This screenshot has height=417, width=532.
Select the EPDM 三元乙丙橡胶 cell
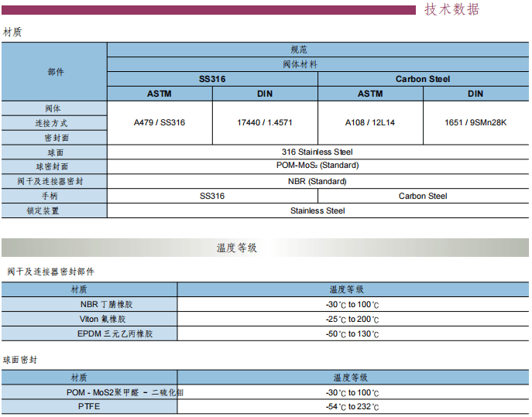pyautogui.click(x=90, y=333)
